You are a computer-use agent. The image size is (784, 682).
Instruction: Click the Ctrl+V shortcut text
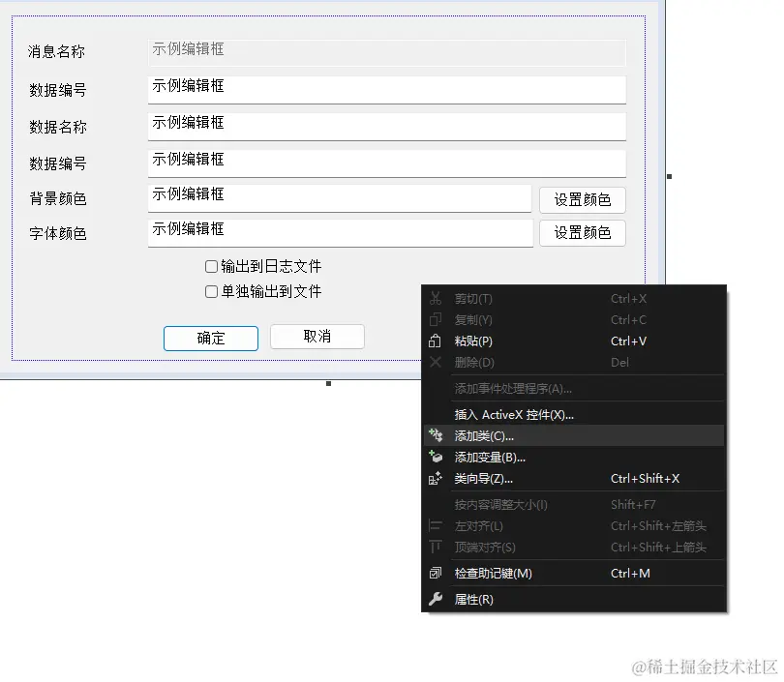tap(628, 341)
